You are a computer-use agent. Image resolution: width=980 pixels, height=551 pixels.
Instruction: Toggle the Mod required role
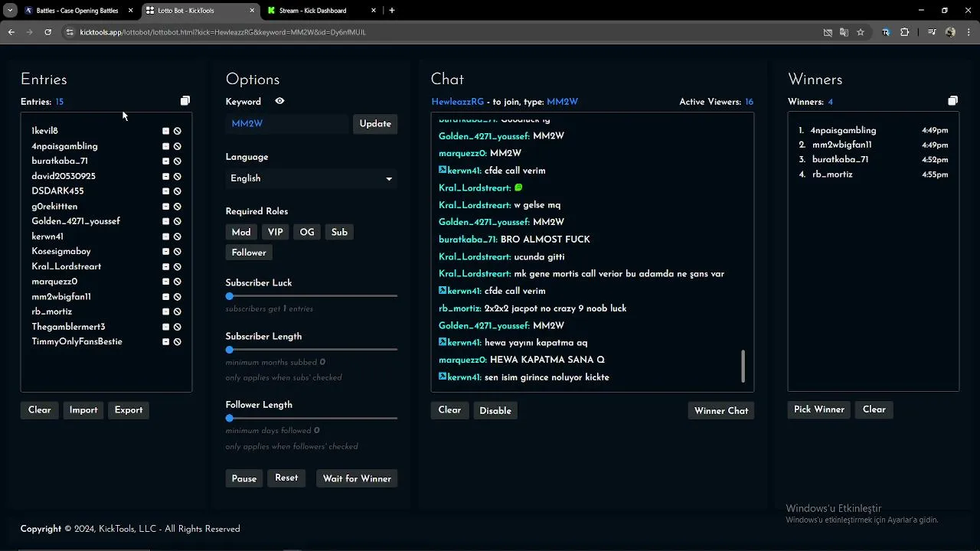click(241, 232)
